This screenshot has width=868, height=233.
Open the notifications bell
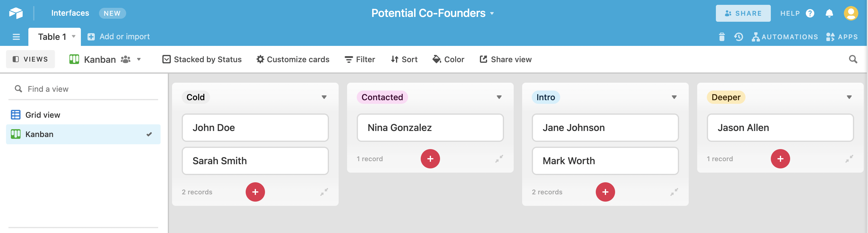[829, 13]
